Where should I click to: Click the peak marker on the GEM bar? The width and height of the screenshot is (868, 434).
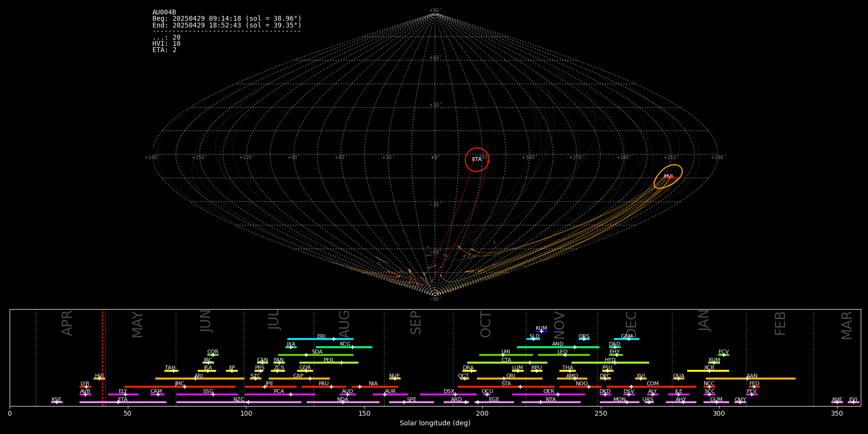pos(628,339)
